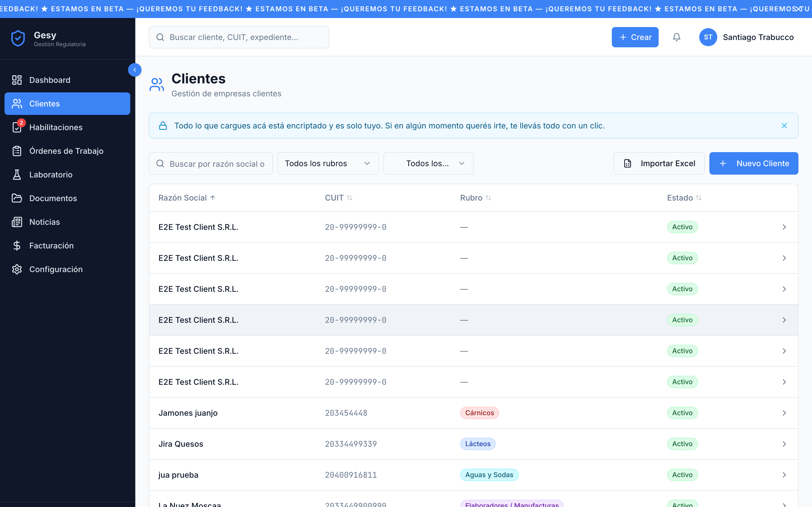Image resolution: width=812 pixels, height=507 pixels.
Task: Open Habilitaciones with the 2 badge
Action: pyautogui.click(x=56, y=127)
